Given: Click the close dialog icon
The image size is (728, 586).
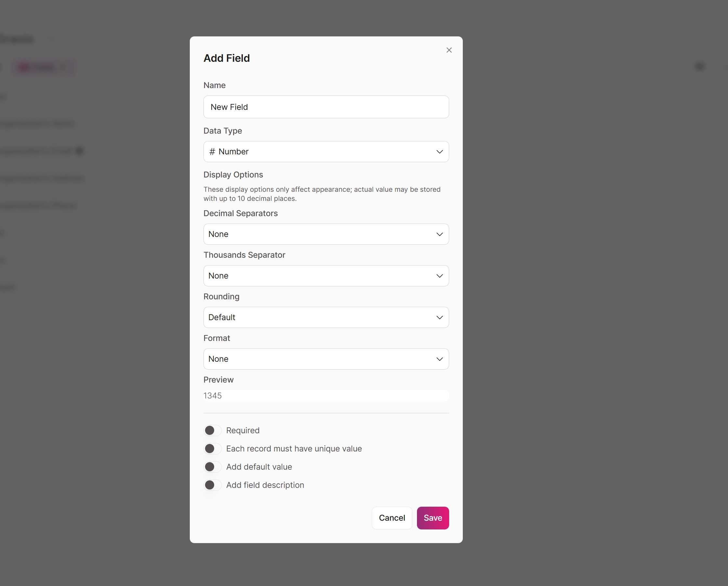Looking at the screenshot, I should tap(449, 50).
